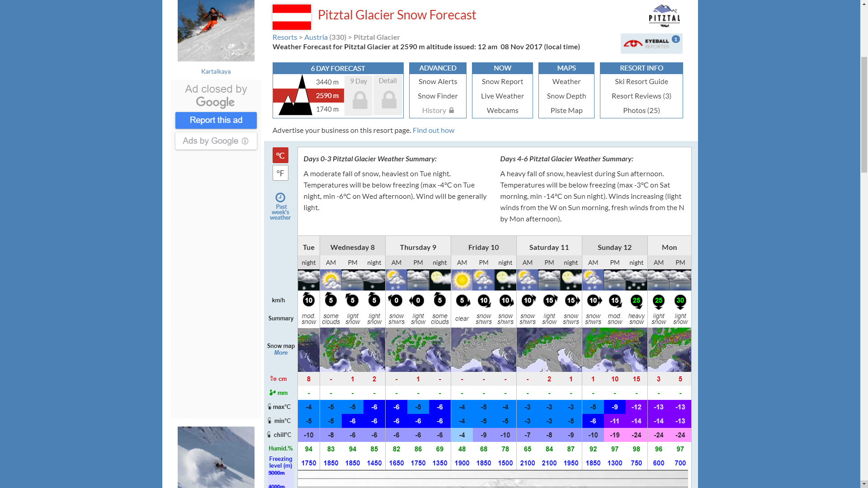The width and height of the screenshot is (868, 488).
Task: Click the Past week's weather clock icon
Action: 280,197
